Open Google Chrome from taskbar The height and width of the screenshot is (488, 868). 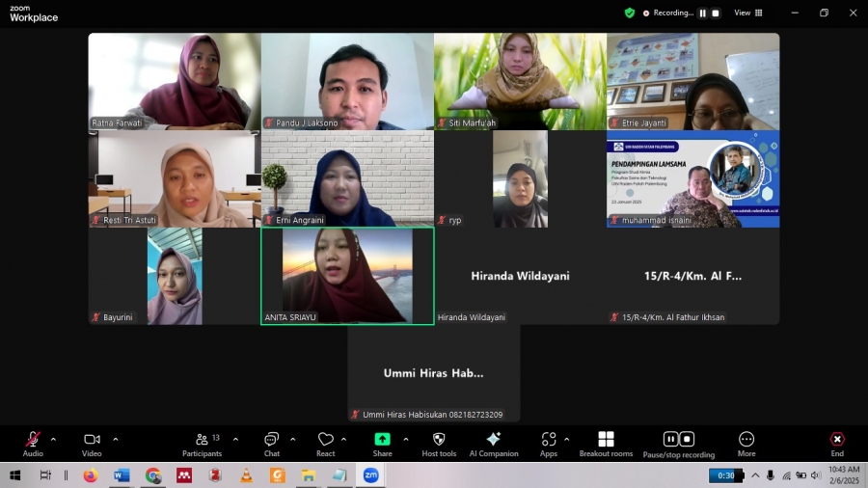(153, 475)
